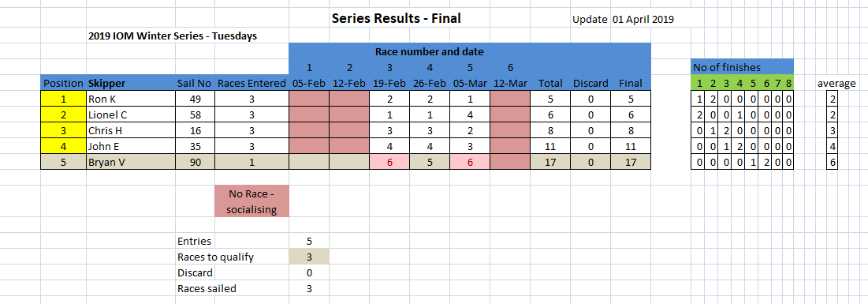Click the average column label
This screenshot has width=868, height=304.
(x=837, y=84)
